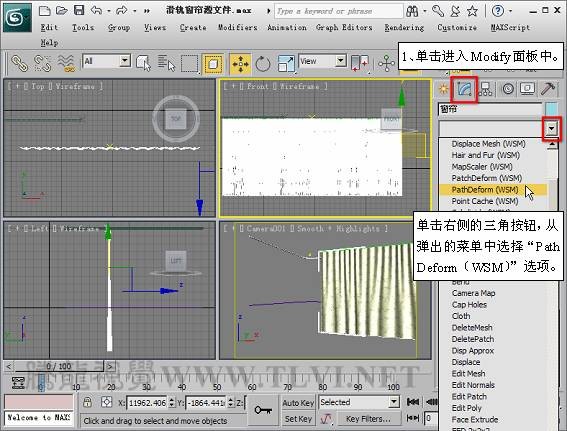Click the time slider 0/100 handle

59,366
